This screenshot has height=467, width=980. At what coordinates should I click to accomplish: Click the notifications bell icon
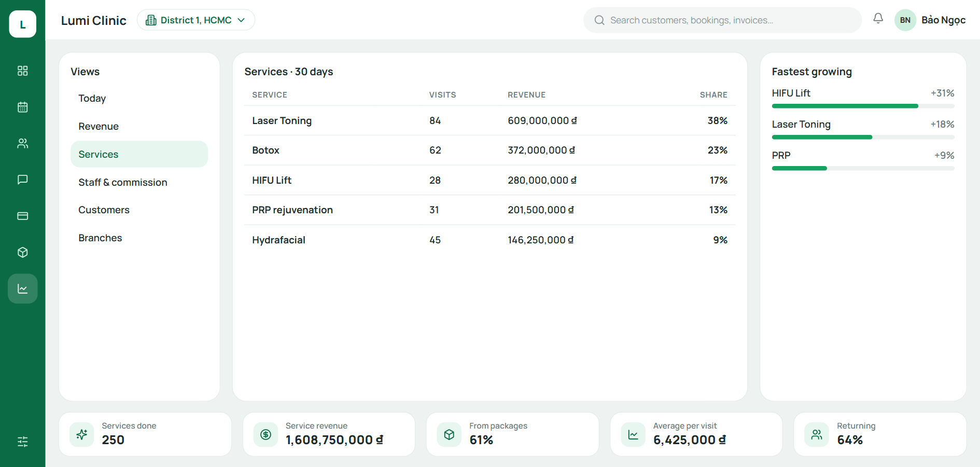pos(878,19)
